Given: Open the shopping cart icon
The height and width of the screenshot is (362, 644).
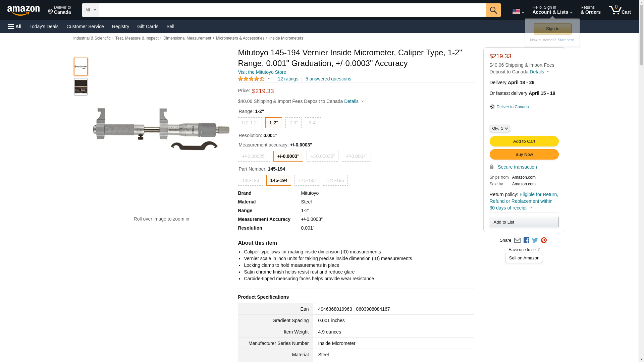Looking at the screenshot, I should click(620, 10).
